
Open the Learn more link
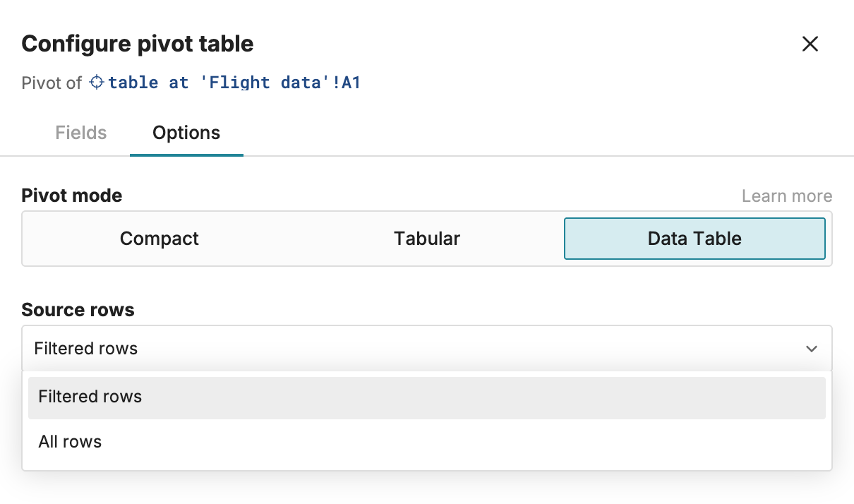[x=787, y=196]
